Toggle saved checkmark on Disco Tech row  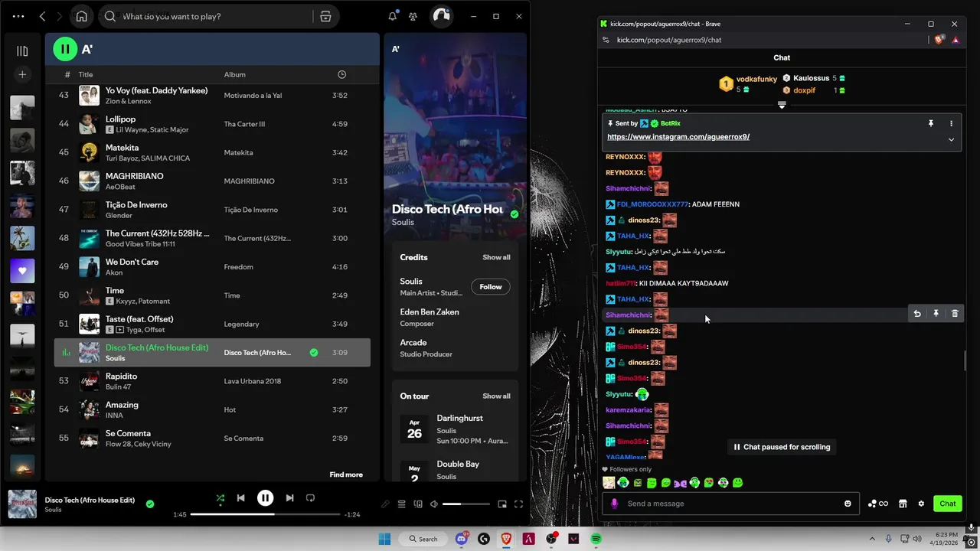point(314,353)
